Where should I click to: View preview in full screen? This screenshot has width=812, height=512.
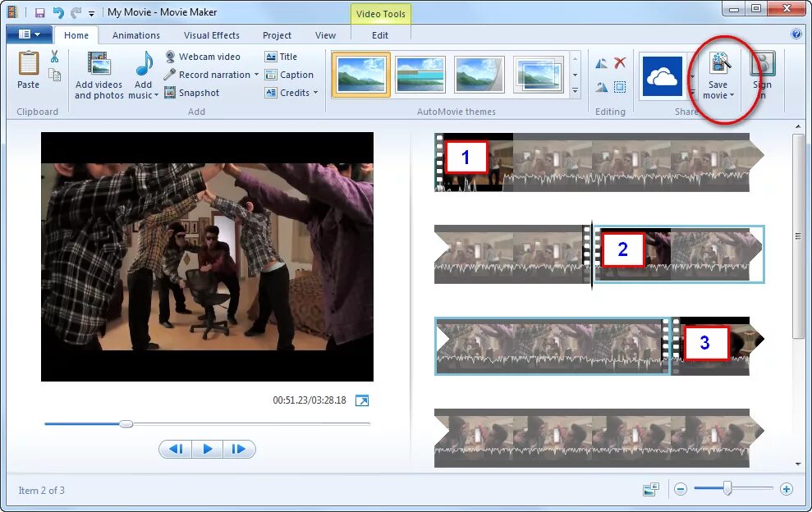click(x=362, y=400)
